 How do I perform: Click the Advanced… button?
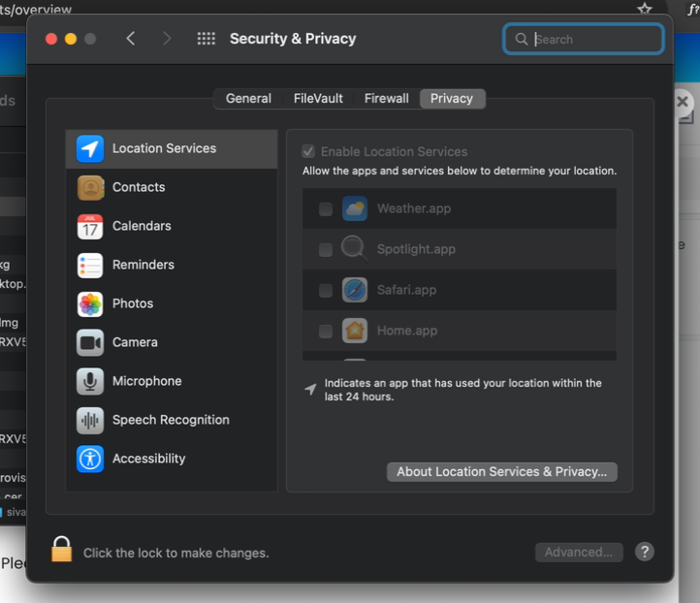point(579,553)
